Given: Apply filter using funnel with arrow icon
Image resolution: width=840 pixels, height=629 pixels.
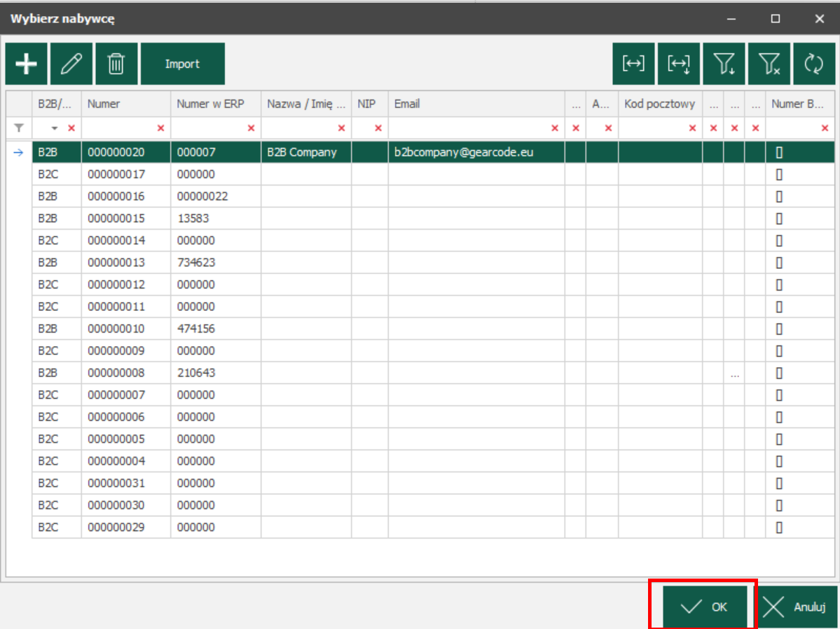Looking at the screenshot, I should click(724, 64).
